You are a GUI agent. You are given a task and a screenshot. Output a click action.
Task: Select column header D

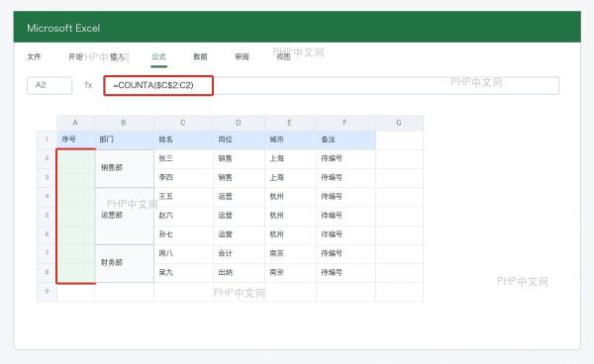click(239, 123)
